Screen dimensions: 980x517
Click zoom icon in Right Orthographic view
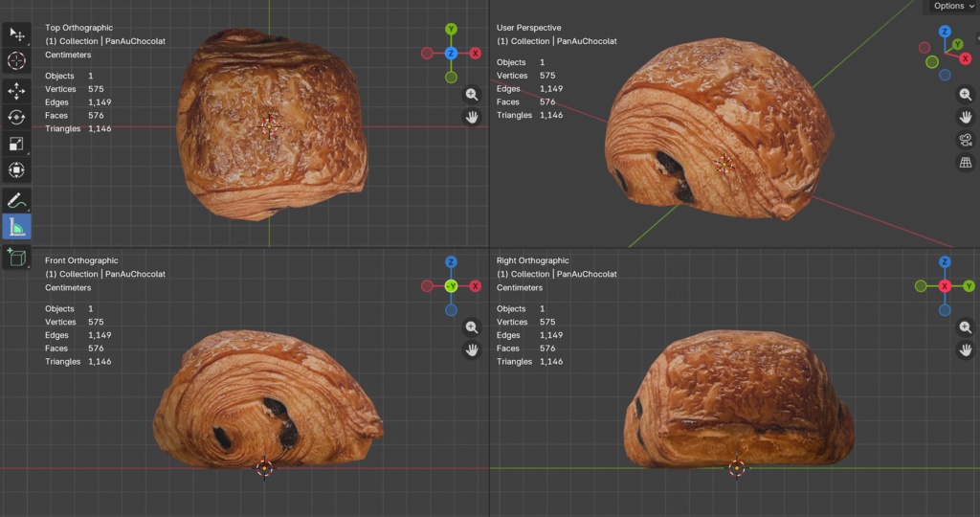click(x=966, y=326)
